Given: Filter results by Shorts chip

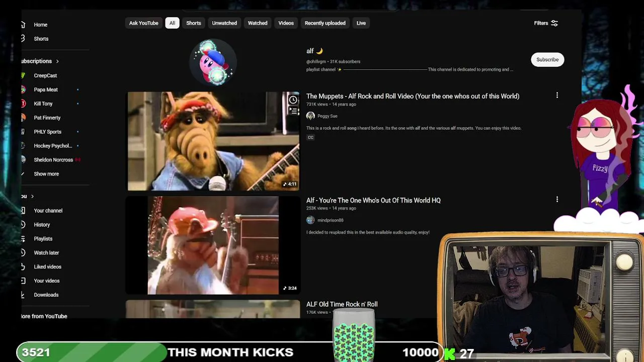Looking at the screenshot, I should tap(194, 23).
